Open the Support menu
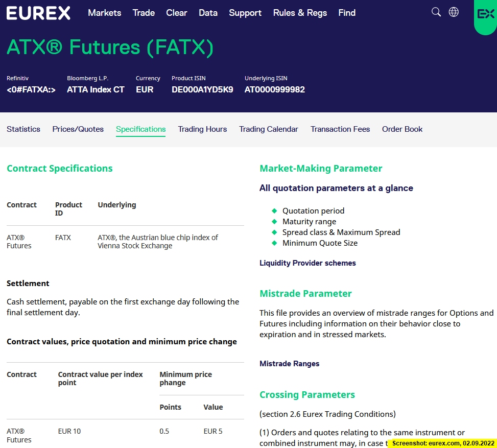Image resolution: width=497 pixels, height=448 pixels. point(245,13)
